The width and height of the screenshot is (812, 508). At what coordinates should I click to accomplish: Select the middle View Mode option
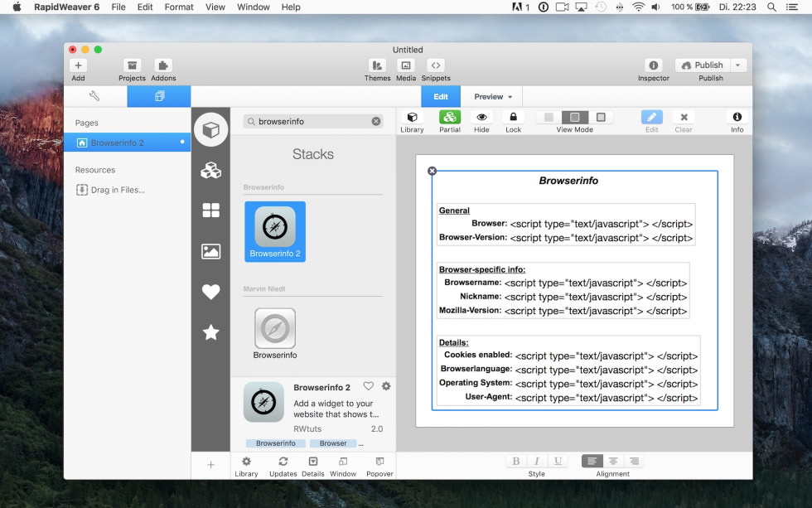coord(575,117)
